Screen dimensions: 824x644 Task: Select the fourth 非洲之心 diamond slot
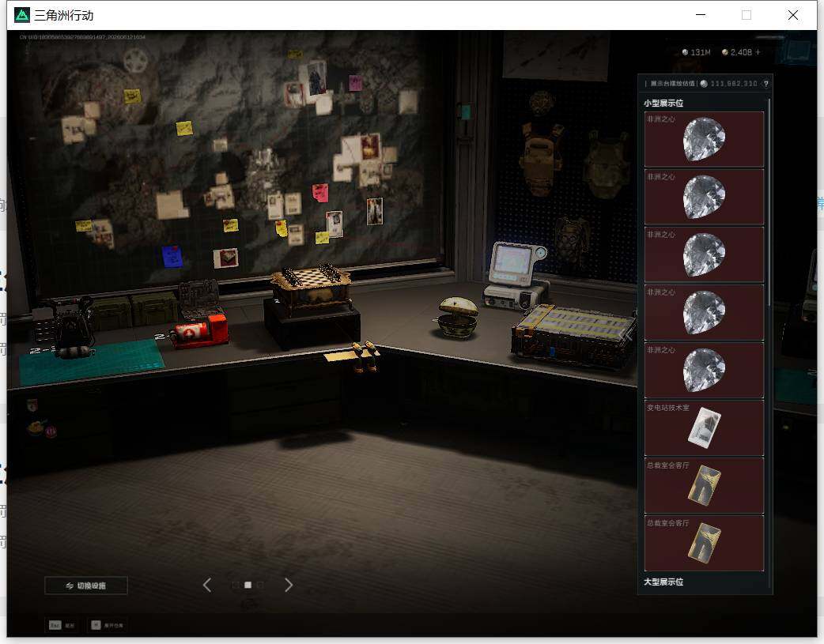point(704,313)
